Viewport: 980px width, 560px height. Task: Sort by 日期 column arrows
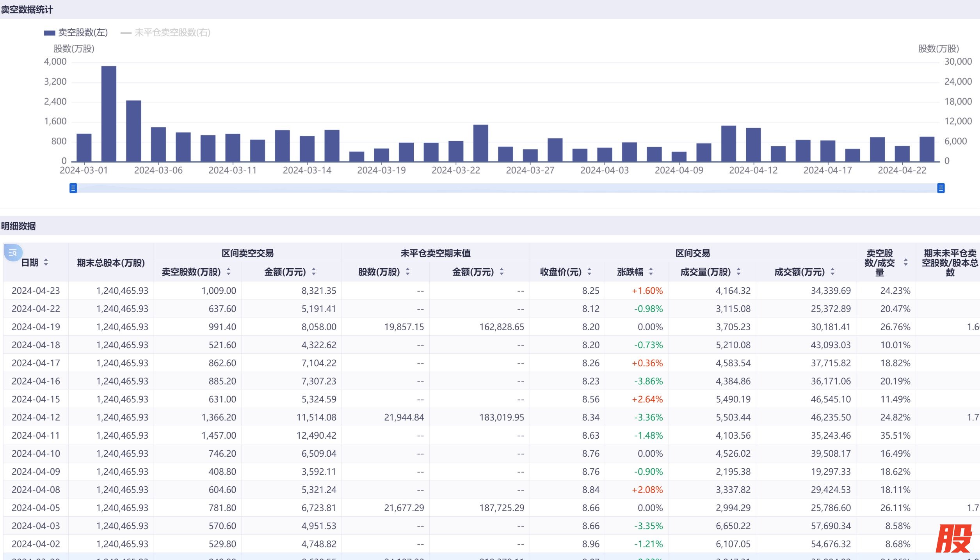(x=46, y=262)
